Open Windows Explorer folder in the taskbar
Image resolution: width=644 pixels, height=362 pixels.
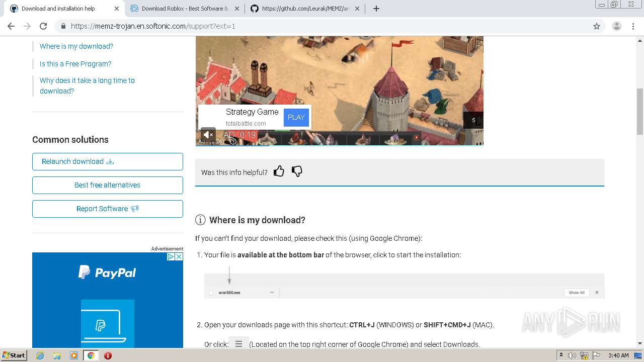click(57, 355)
